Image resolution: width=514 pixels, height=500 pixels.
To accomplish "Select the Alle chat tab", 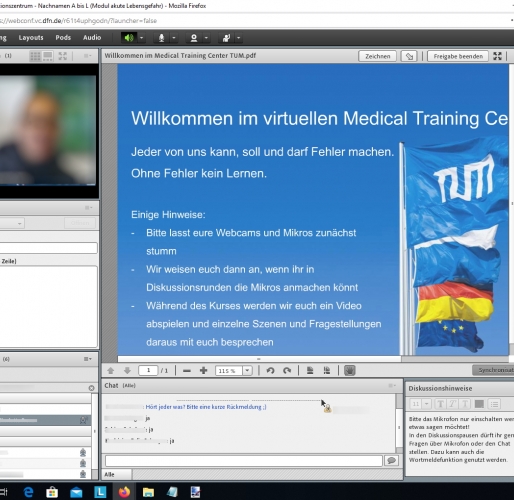I will [116, 474].
